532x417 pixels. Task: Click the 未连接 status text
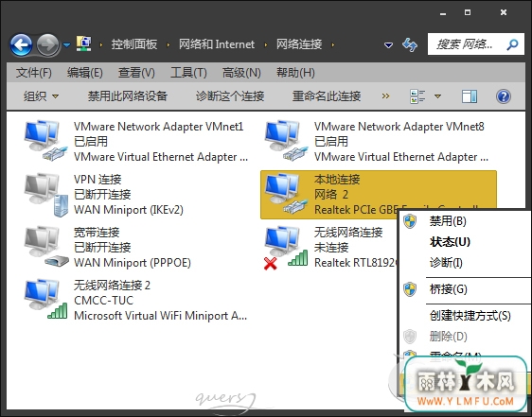[331, 248]
